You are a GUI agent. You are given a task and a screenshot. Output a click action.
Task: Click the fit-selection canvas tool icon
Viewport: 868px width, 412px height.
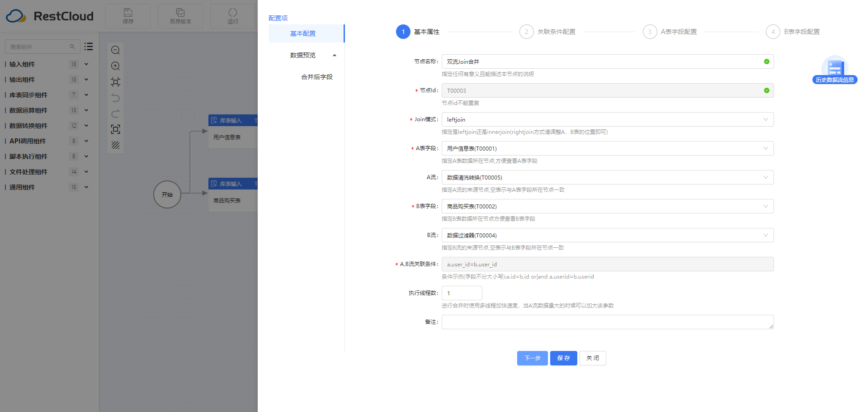coord(115,82)
